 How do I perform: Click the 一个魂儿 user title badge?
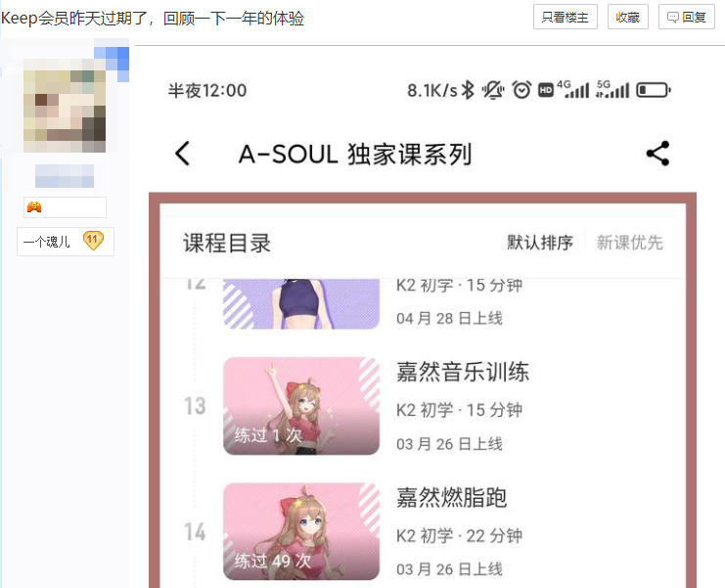pyautogui.click(x=66, y=242)
